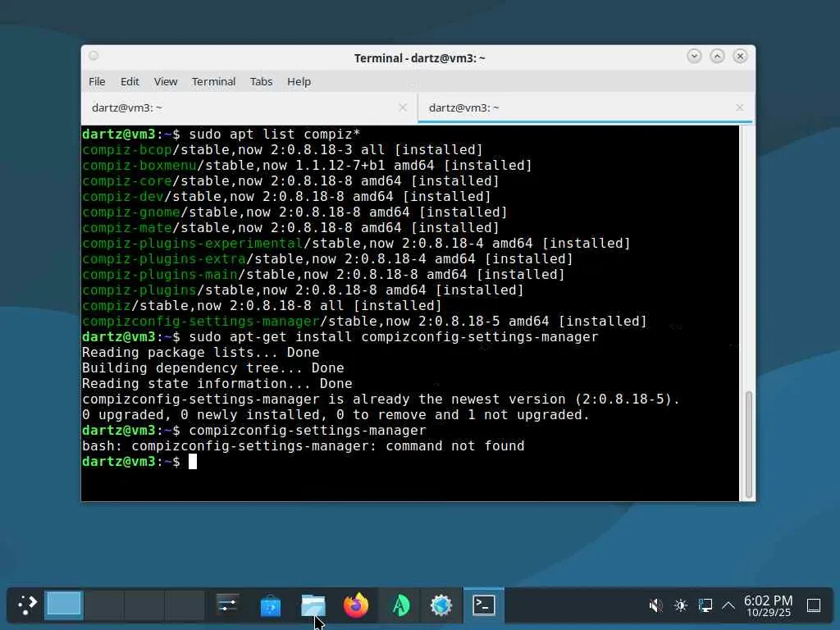Switch to the second virtual desktop
Image resolution: width=840 pixels, height=630 pixels.
[x=104, y=605]
